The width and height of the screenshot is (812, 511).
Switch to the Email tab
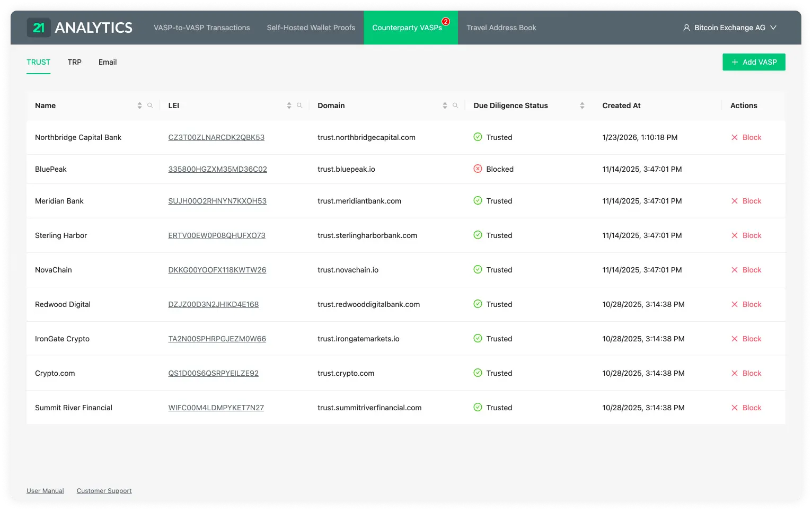tap(108, 62)
